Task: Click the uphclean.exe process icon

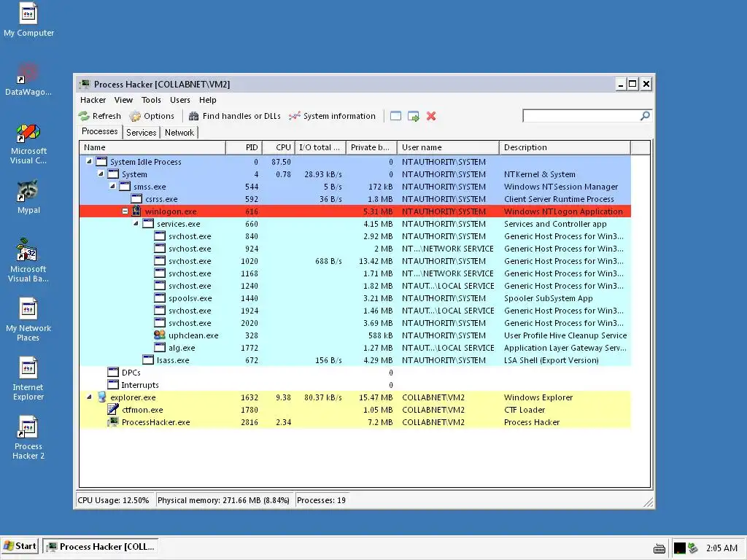Action: coord(160,335)
